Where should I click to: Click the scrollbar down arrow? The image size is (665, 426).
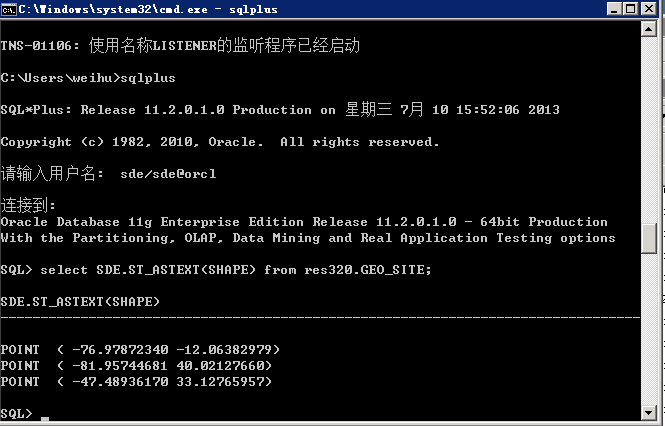[649, 412]
